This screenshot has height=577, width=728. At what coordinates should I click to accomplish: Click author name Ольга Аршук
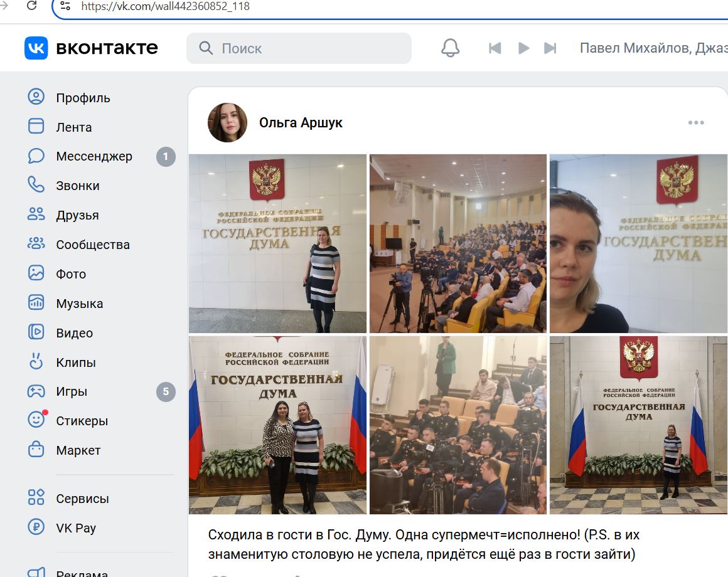(301, 122)
